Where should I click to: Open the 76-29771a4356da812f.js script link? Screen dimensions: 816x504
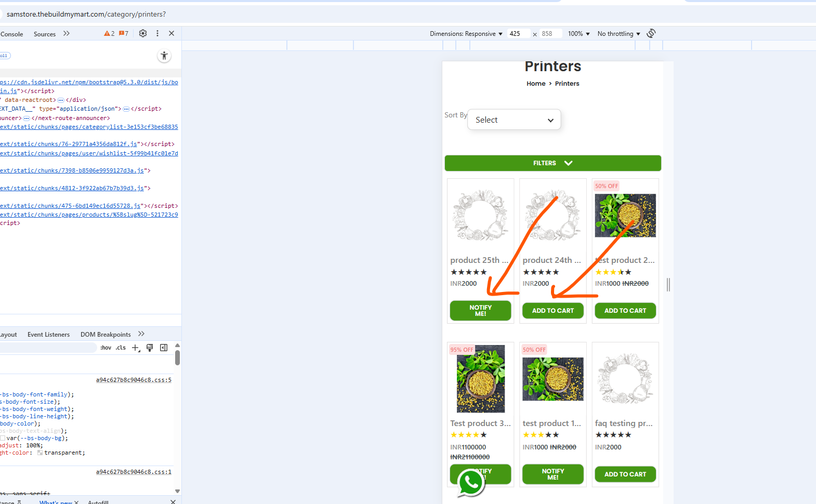(x=69, y=144)
